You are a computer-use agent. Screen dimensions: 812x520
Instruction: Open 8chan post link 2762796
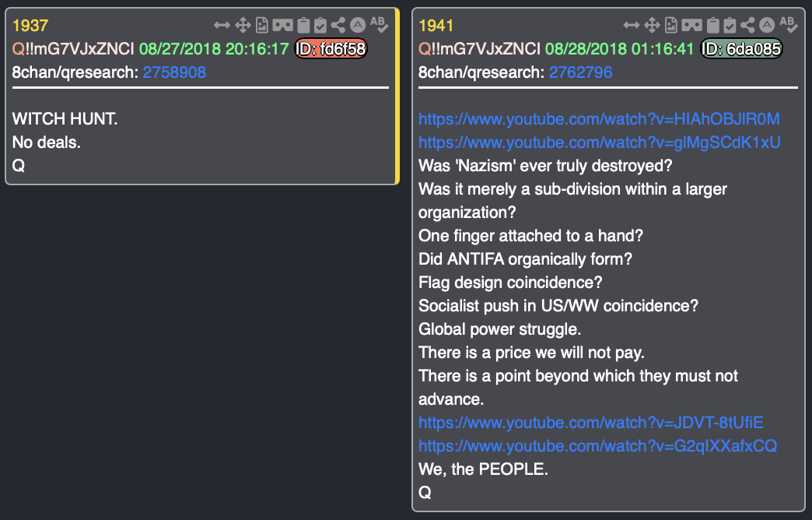tap(580, 72)
